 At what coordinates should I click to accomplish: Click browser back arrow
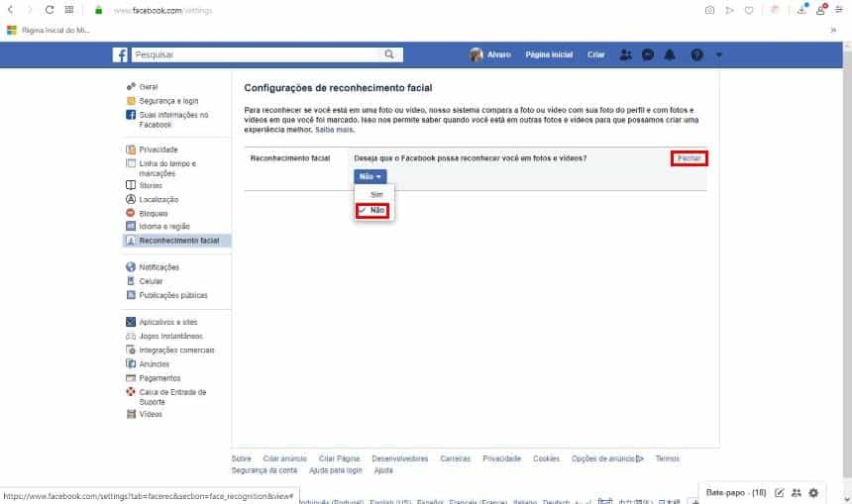(x=10, y=10)
